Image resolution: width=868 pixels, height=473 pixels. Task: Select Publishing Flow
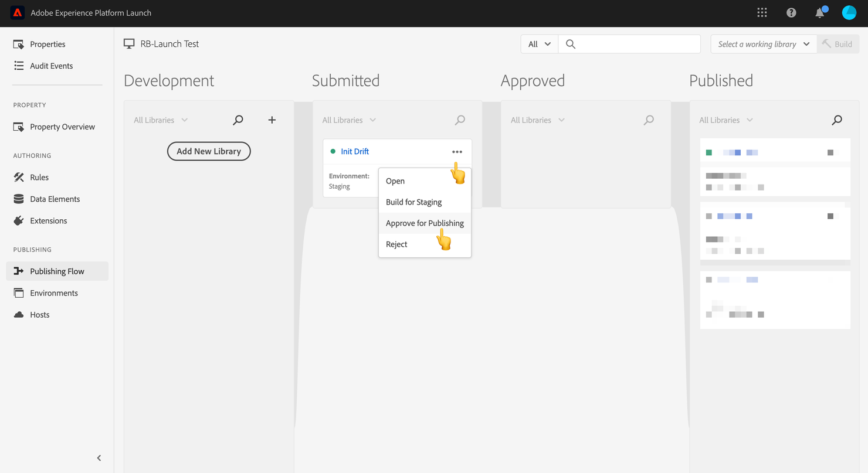point(57,271)
